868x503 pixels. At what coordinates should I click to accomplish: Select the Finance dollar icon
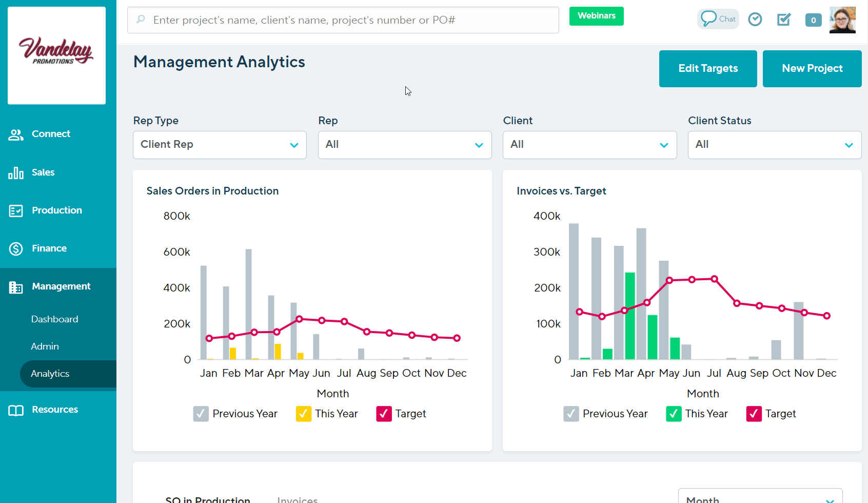tap(16, 248)
